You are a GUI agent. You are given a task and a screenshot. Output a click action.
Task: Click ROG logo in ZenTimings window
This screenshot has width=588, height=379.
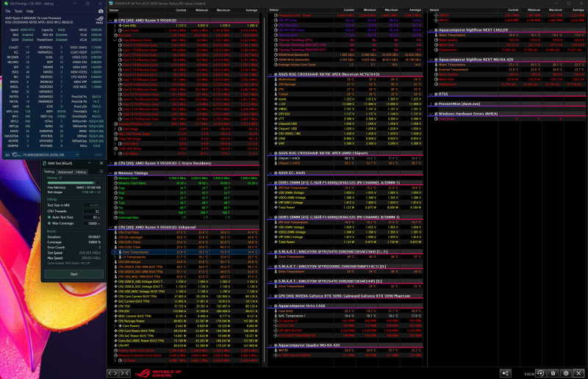coord(99,21)
